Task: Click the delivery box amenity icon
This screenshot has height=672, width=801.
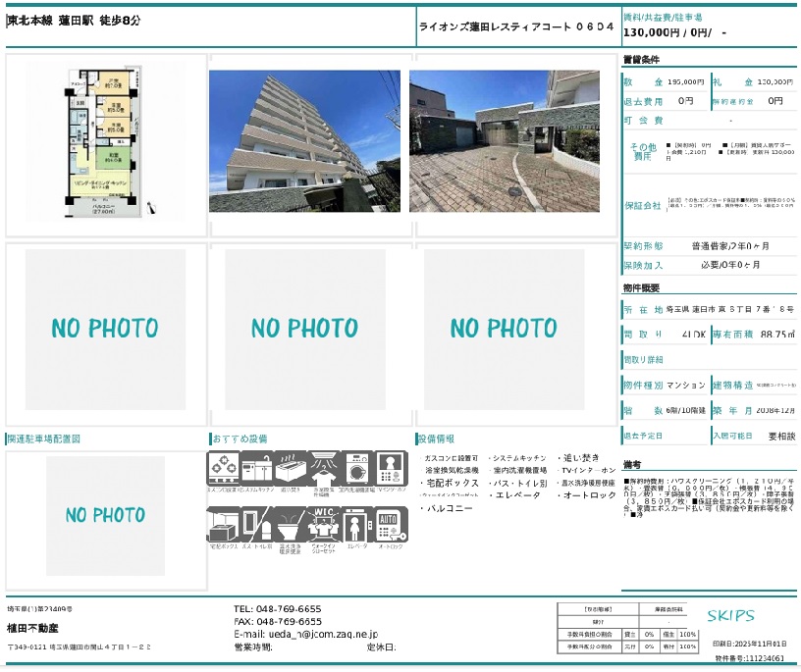Action: click(222, 524)
